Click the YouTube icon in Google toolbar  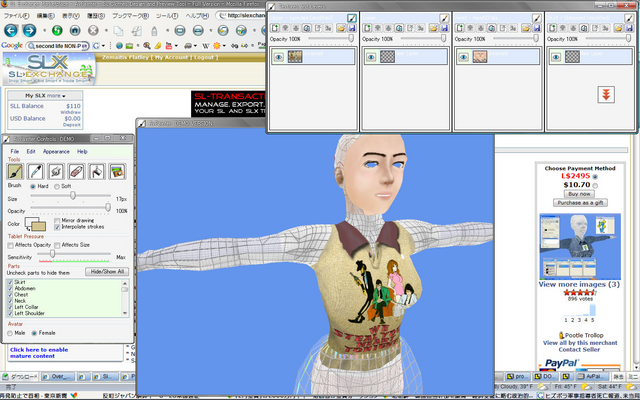[169, 46]
